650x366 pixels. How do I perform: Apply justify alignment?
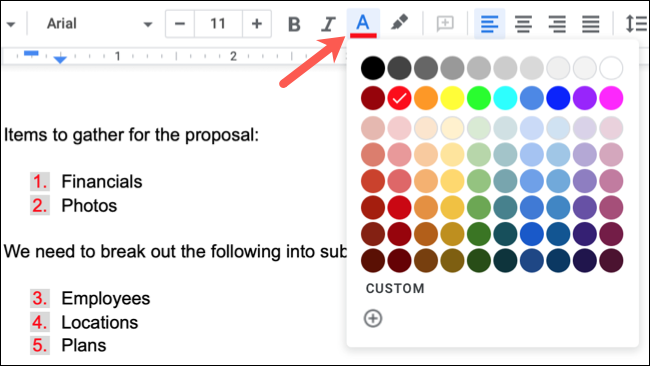click(x=590, y=24)
